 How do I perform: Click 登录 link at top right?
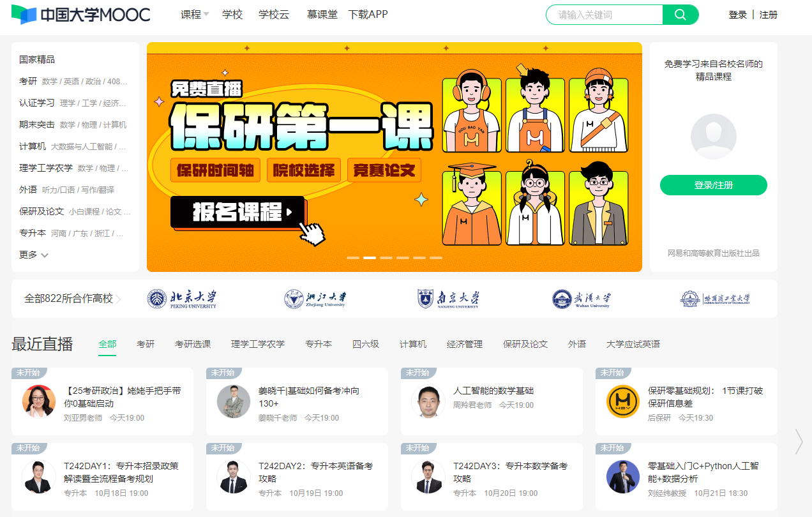pyautogui.click(x=737, y=15)
